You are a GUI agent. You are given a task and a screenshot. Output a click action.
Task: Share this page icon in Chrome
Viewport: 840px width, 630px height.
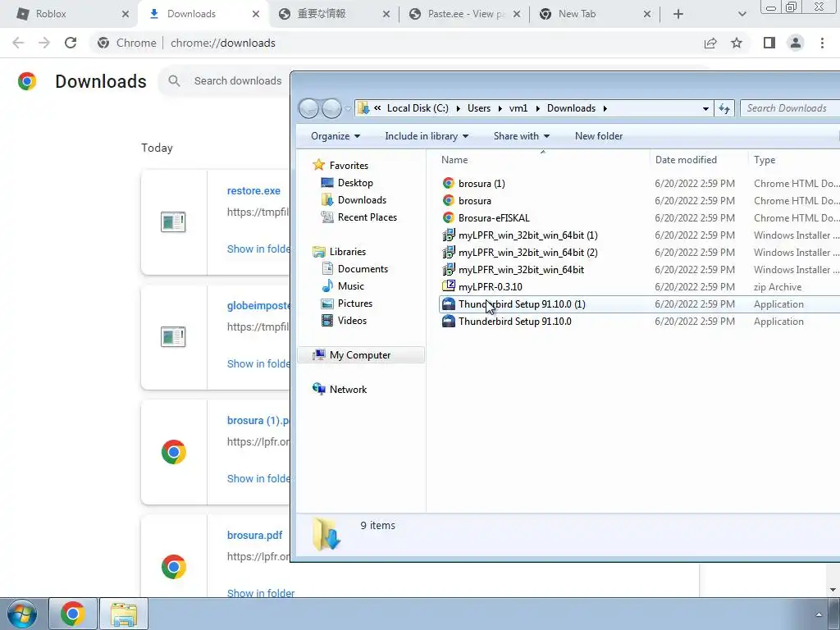710,43
